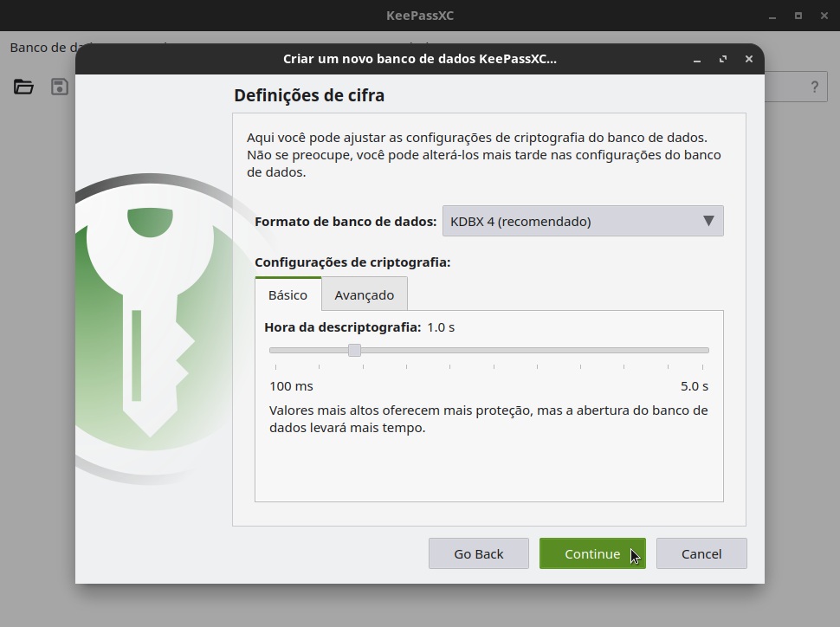
Task: Close the KeePassXC main window
Action: tap(824, 16)
